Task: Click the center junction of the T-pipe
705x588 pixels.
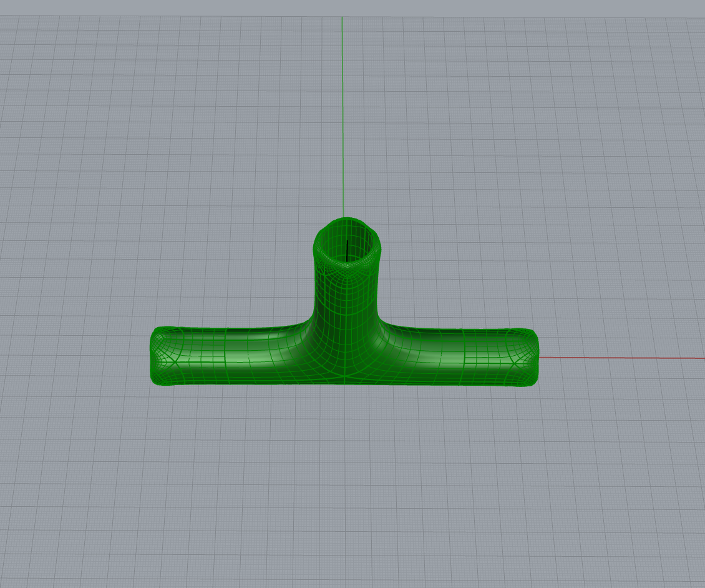Action: 344,350
